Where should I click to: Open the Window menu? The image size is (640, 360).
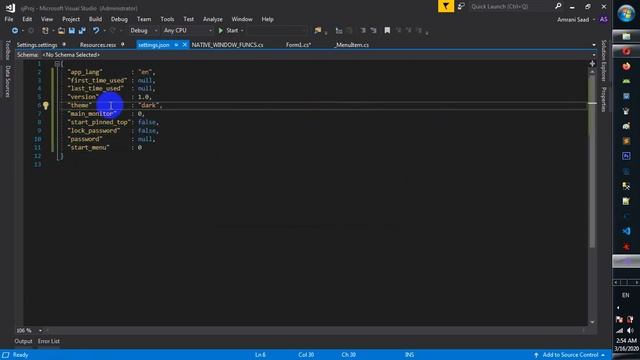tap(242, 19)
